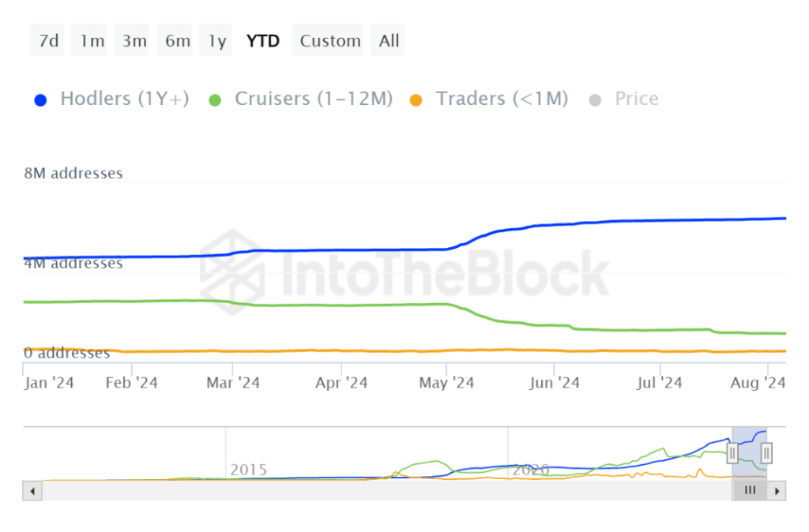Viewport: 809px width, 532px height.
Task: Click the navigator scrollbar thumb
Action: point(750,491)
